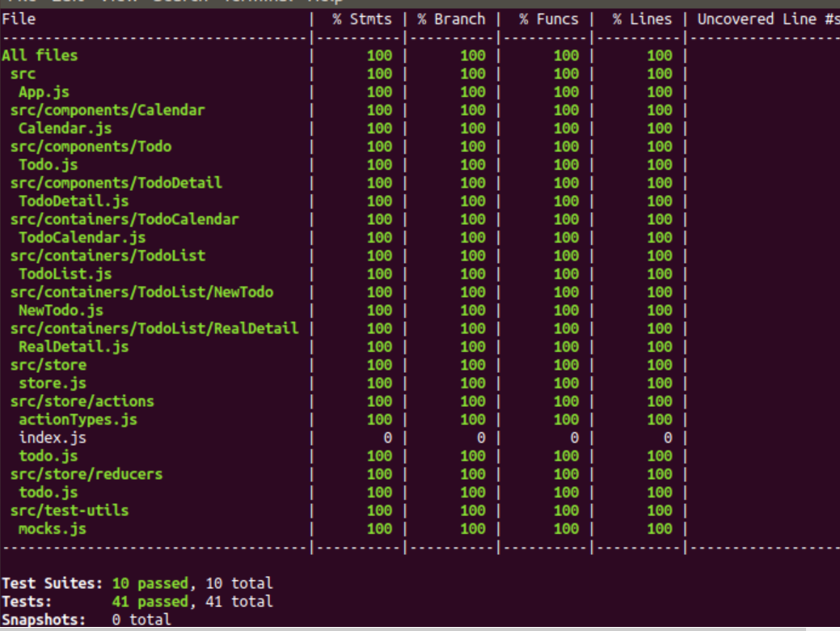The height and width of the screenshot is (631, 840).
Task: Select the TodoDetail.js file name
Action: pos(74,201)
